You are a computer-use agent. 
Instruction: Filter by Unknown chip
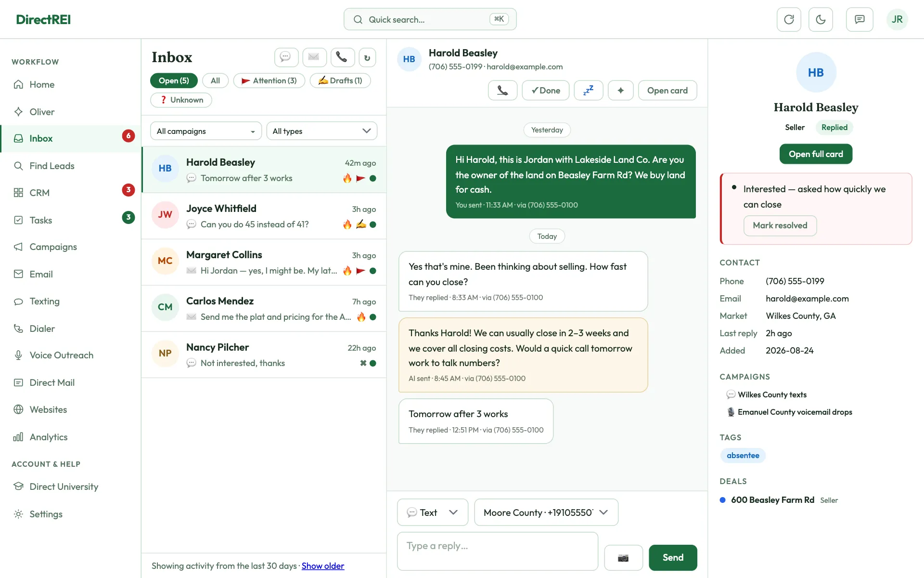[181, 100]
